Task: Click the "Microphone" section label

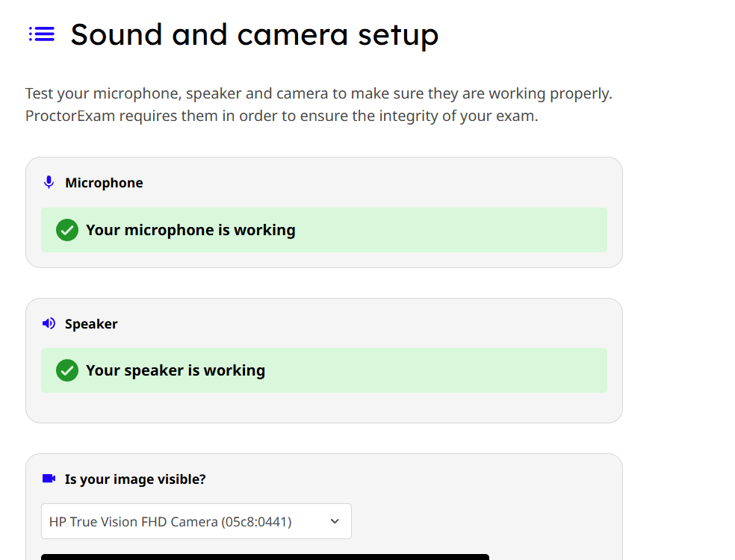Action: [104, 183]
